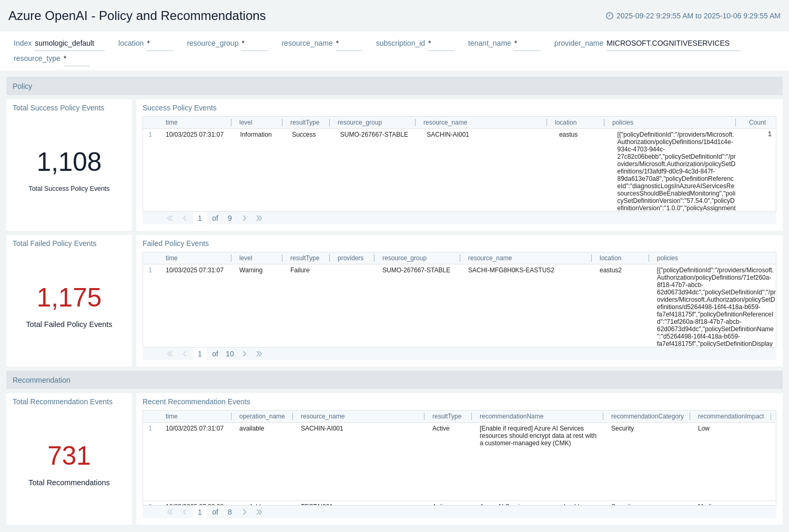Image resolution: width=789 pixels, height=532 pixels.
Task: Jump to last page of Failed Policy Events
Action: point(259,354)
